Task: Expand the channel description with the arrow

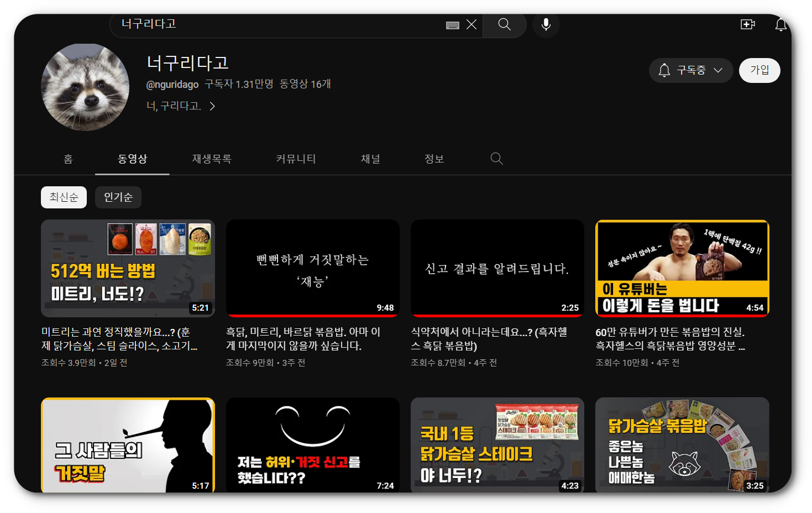Action: click(212, 106)
